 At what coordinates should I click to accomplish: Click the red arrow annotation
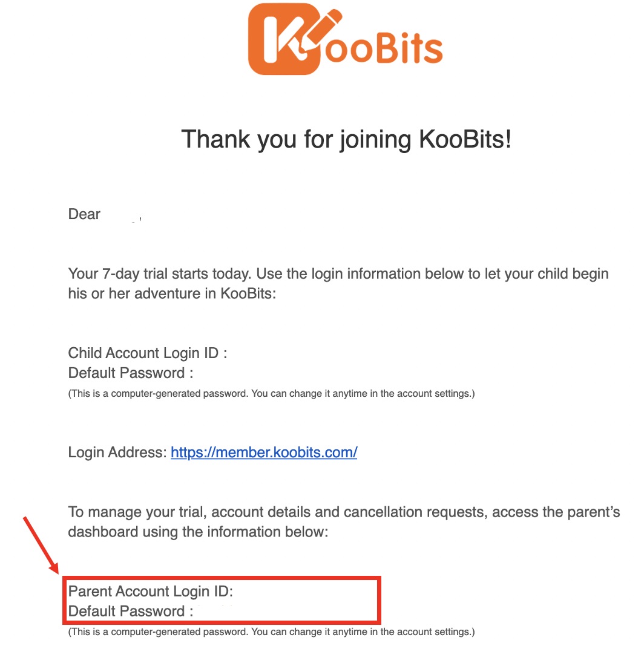(x=41, y=544)
